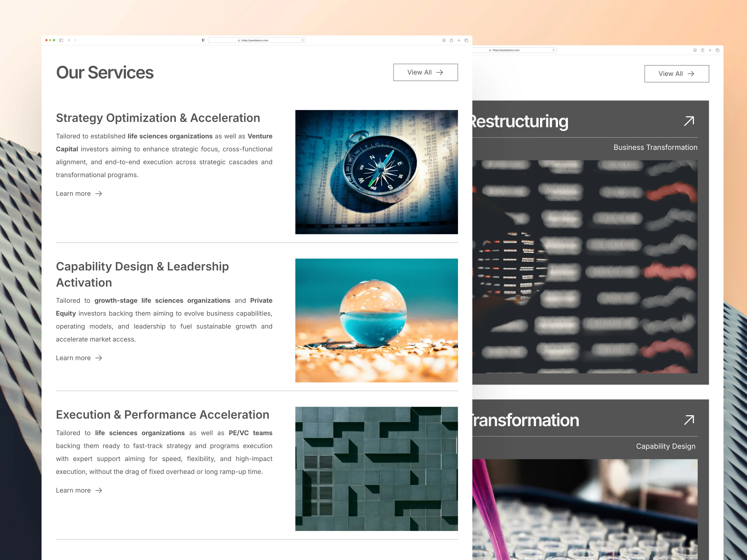The height and width of the screenshot is (560, 747).
Task: Click the privacy shield icon
Action: 203,40
